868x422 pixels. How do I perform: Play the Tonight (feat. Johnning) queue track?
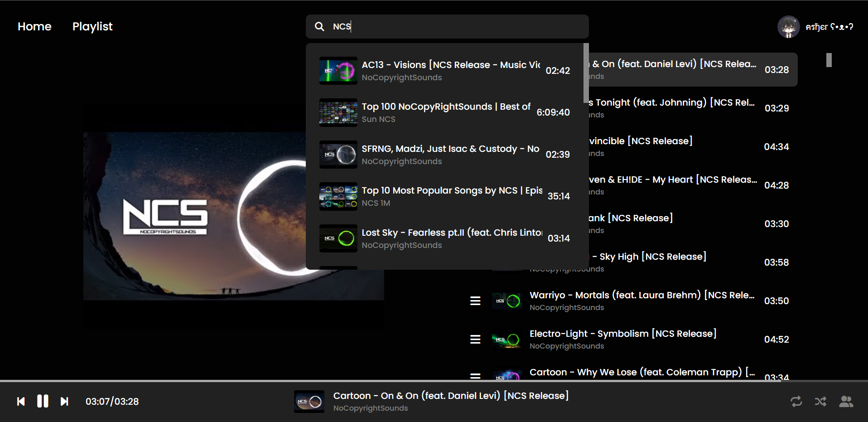pyautogui.click(x=693, y=108)
